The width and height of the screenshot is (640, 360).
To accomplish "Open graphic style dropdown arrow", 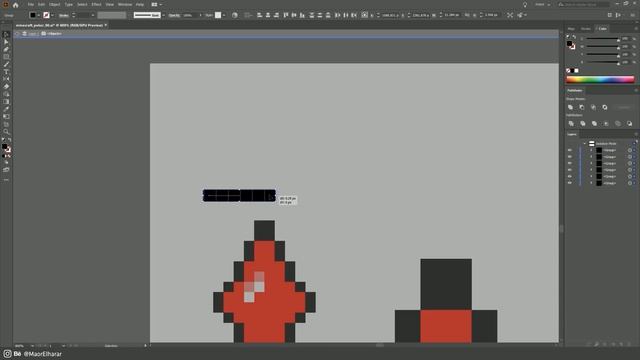I will click(x=224, y=15).
